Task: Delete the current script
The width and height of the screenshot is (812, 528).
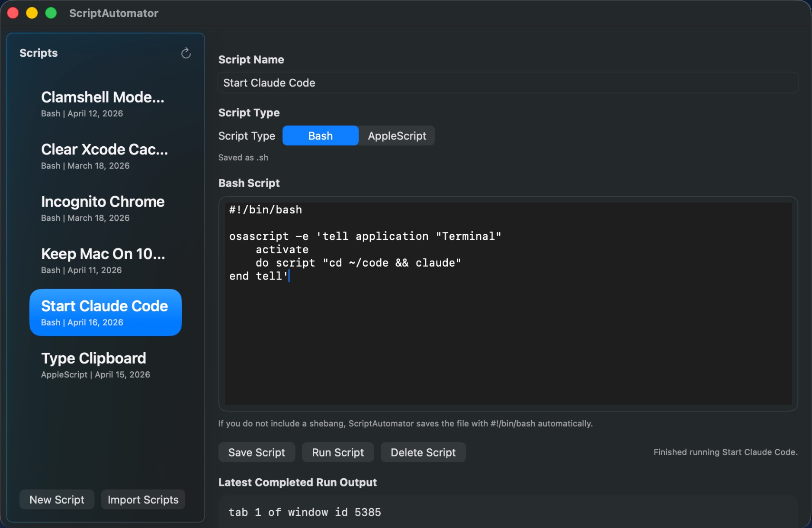Action: coord(423,452)
